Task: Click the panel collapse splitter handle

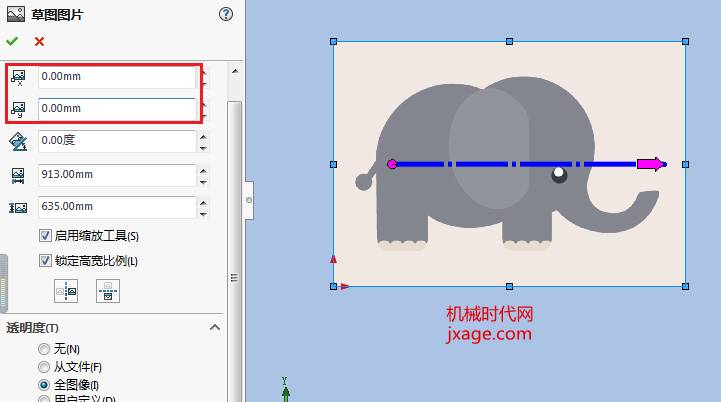Action: [249, 200]
